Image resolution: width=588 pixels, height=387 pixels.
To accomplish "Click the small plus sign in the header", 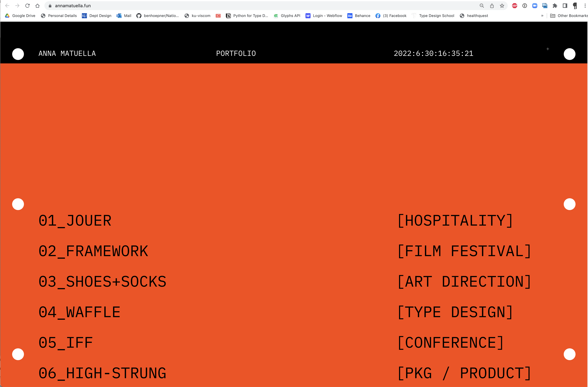I will (x=548, y=49).
